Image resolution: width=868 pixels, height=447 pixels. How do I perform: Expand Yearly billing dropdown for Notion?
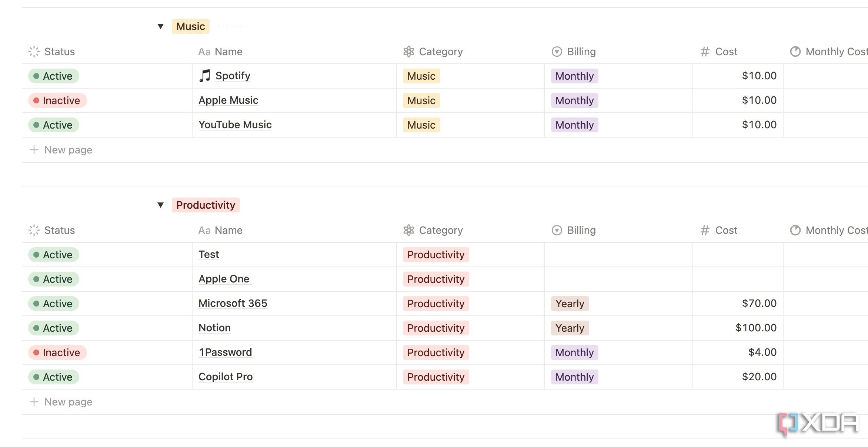tap(570, 327)
